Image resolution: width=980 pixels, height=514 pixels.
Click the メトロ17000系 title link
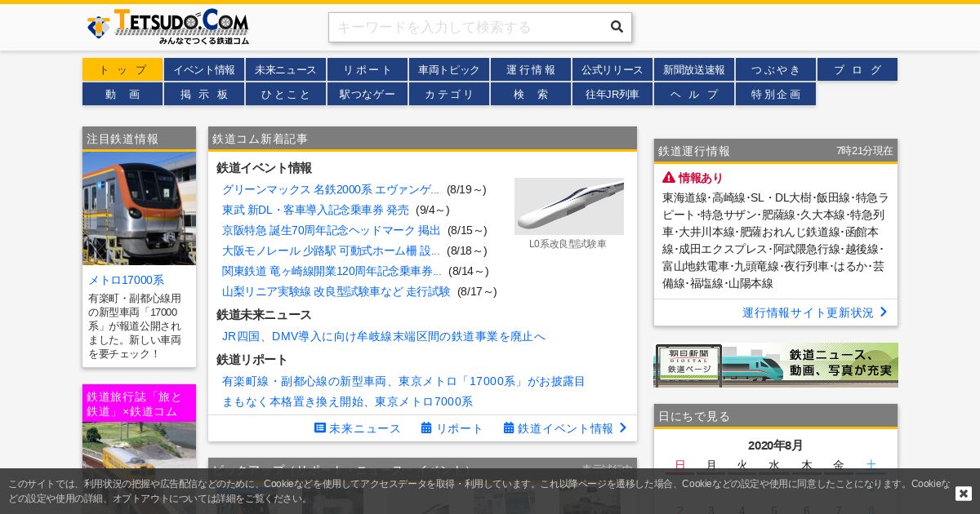click(126, 280)
